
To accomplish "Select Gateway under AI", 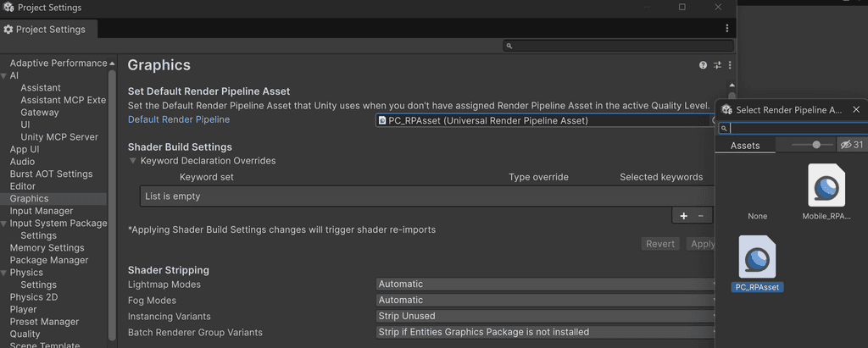I will [39, 113].
